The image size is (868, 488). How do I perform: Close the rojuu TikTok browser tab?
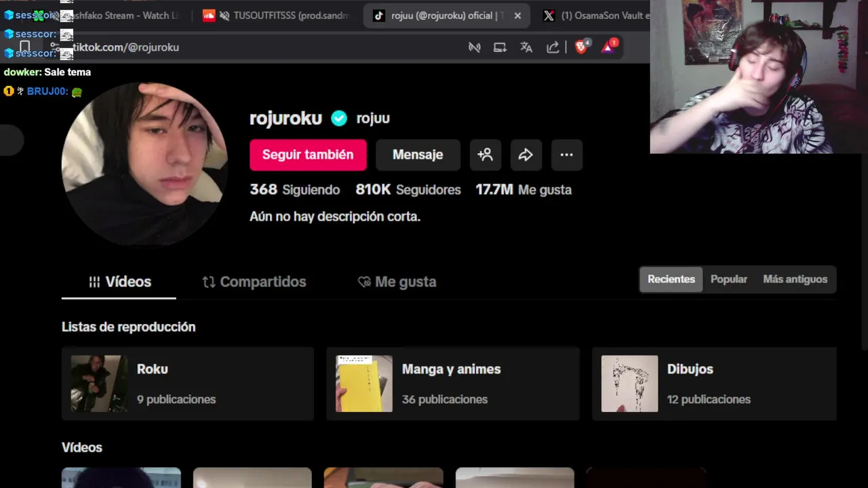pyautogui.click(x=517, y=16)
